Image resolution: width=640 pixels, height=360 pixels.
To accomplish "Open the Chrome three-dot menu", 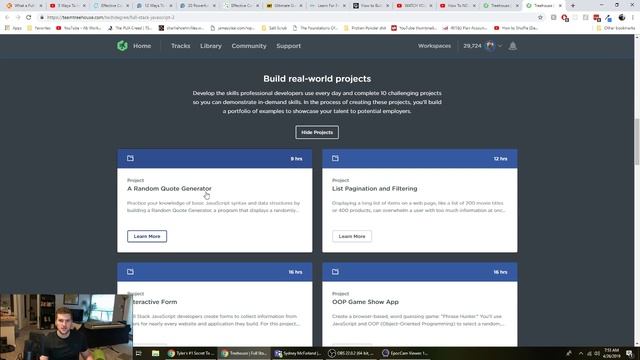I will [633, 18].
